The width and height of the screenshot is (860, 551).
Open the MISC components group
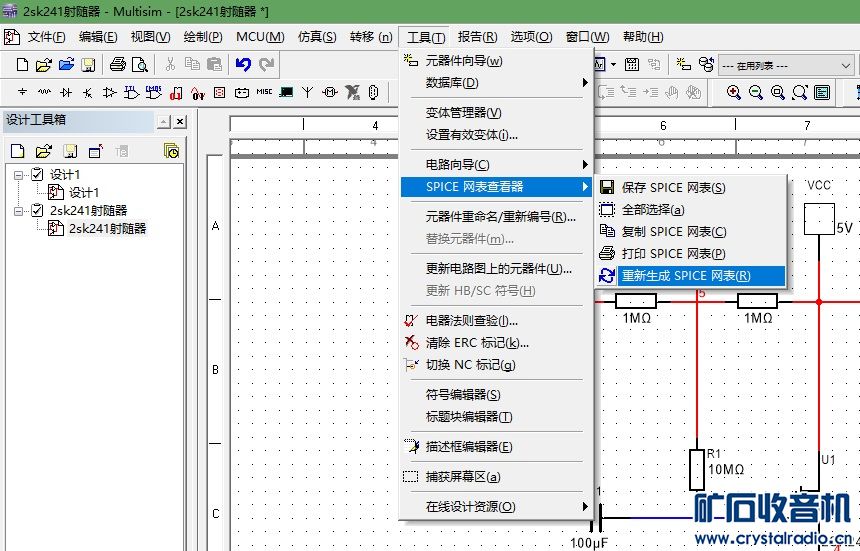pos(264,93)
